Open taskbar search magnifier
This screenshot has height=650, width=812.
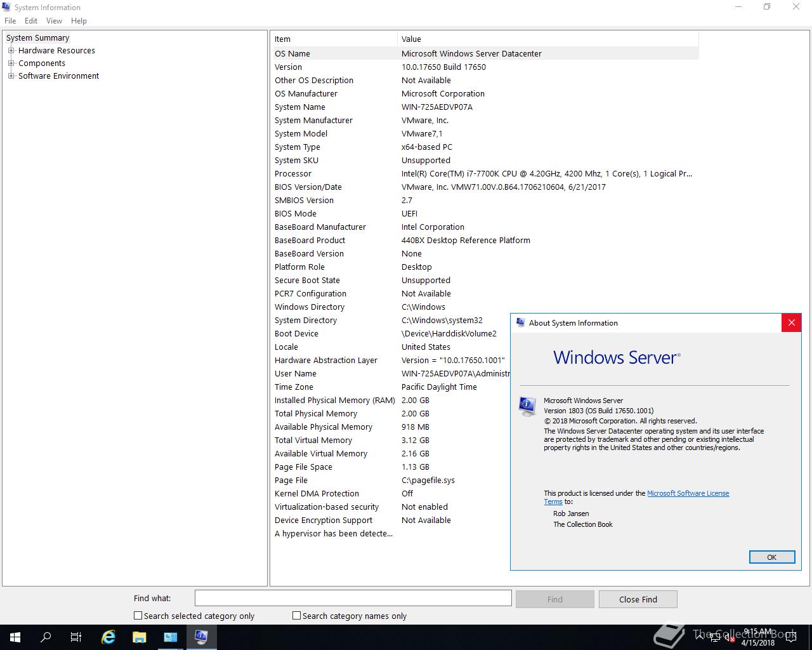(46, 637)
